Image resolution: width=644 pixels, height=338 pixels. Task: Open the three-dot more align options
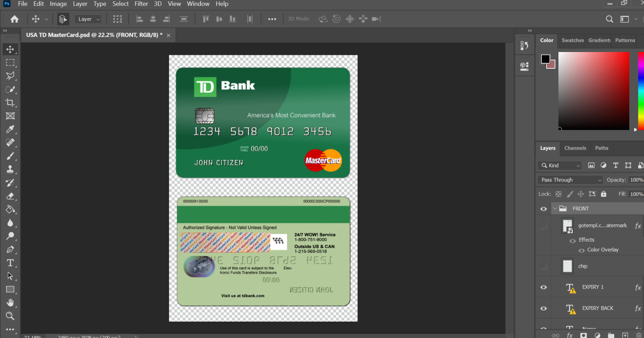point(272,19)
